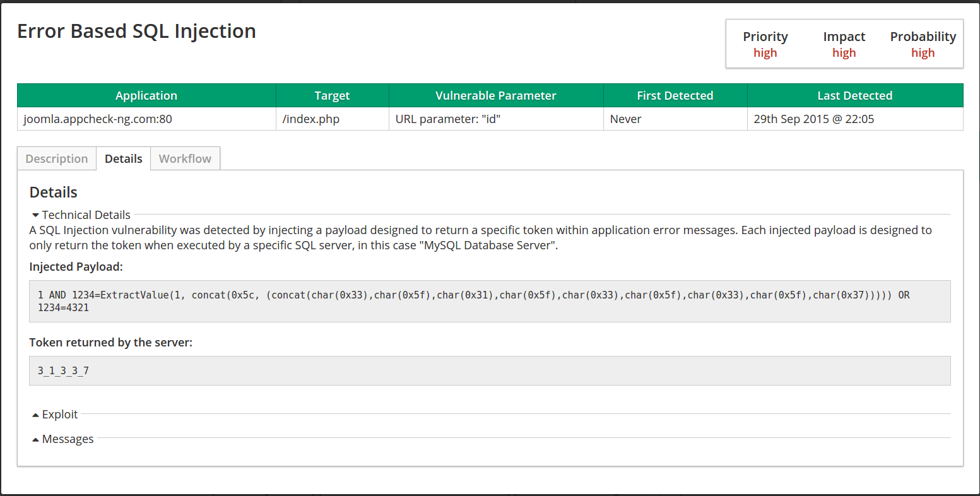Click the joomla.appcheck-ng.com:80 application cell

98,119
